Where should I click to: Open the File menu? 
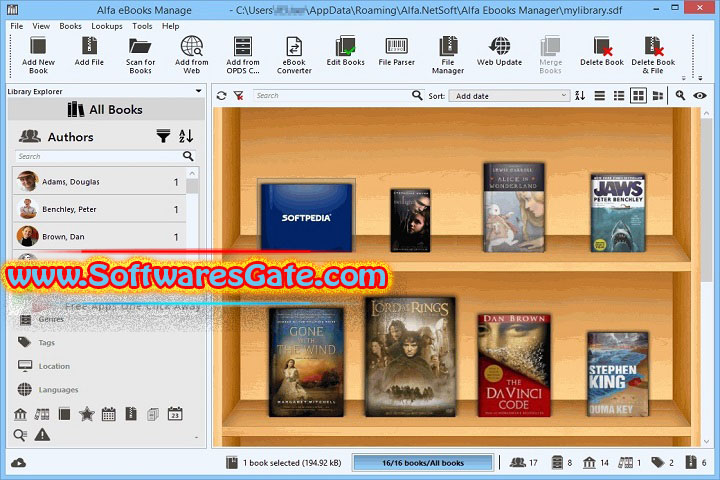[17, 26]
